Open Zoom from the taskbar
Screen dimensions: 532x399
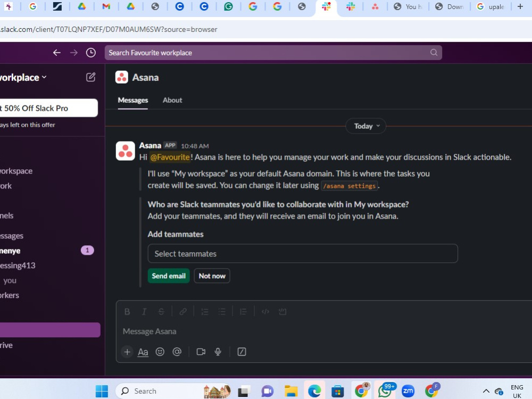coord(408,391)
